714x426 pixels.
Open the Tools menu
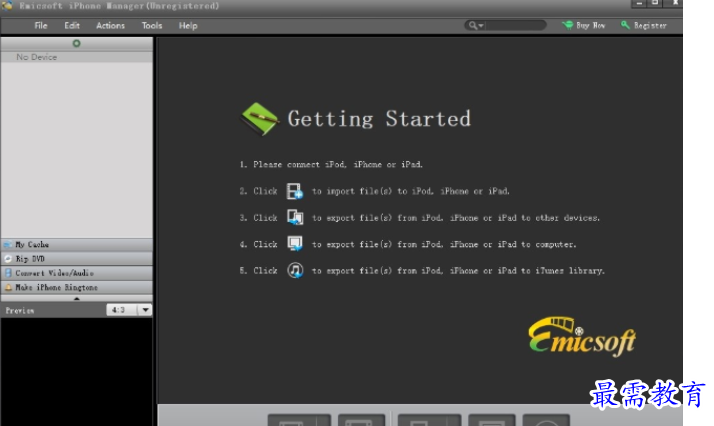tap(152, 25)
